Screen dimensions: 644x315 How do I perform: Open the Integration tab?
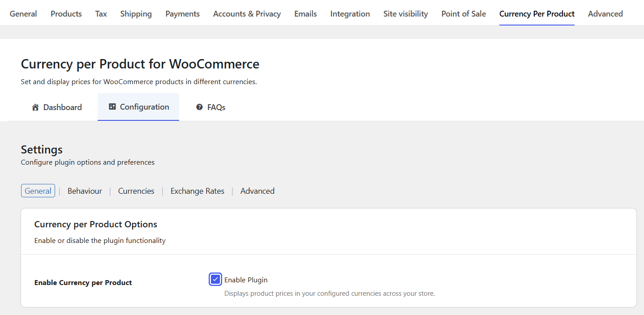(x=350, y=14)
